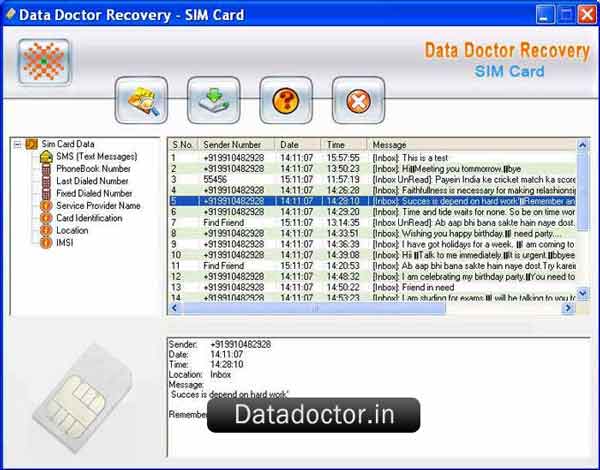Screen dimensions: 600x470
Task: Select row 6 'Time and tide' message
Action: tap(372, 212)
